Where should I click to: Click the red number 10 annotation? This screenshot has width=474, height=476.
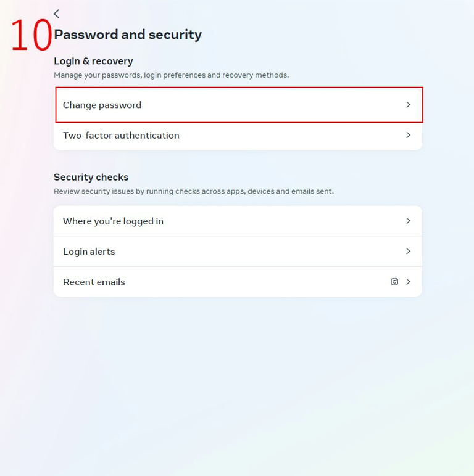click(30, 35)
